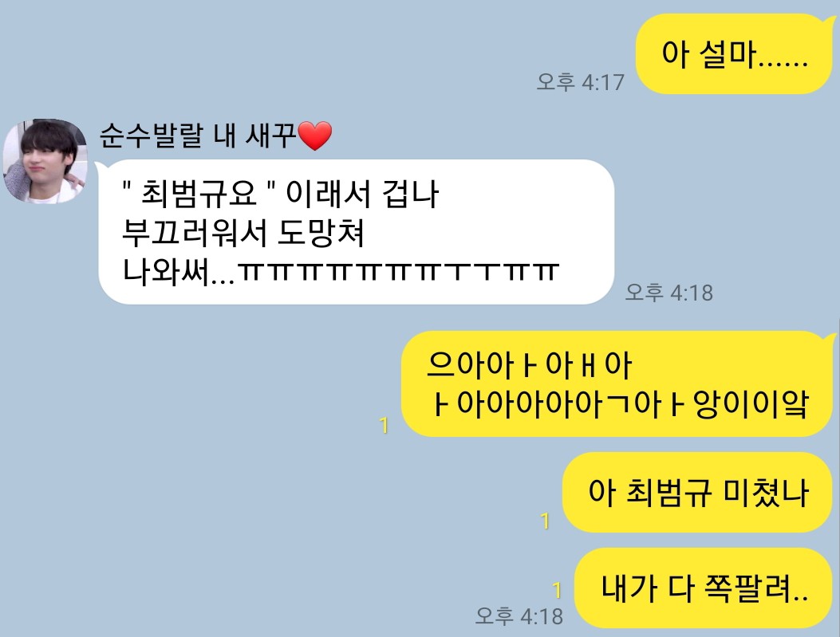Click the red heart emoji in the sender name

tap(315, 136)
